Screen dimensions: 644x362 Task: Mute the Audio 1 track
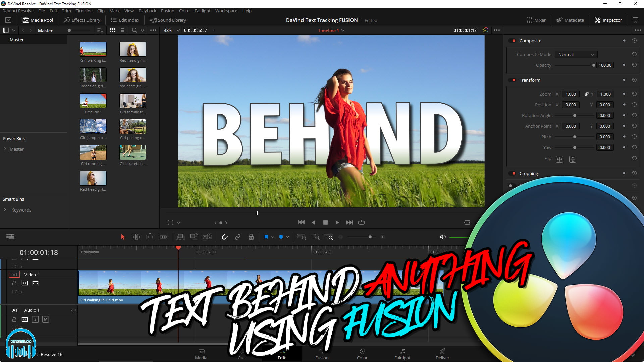coord(46,319)
